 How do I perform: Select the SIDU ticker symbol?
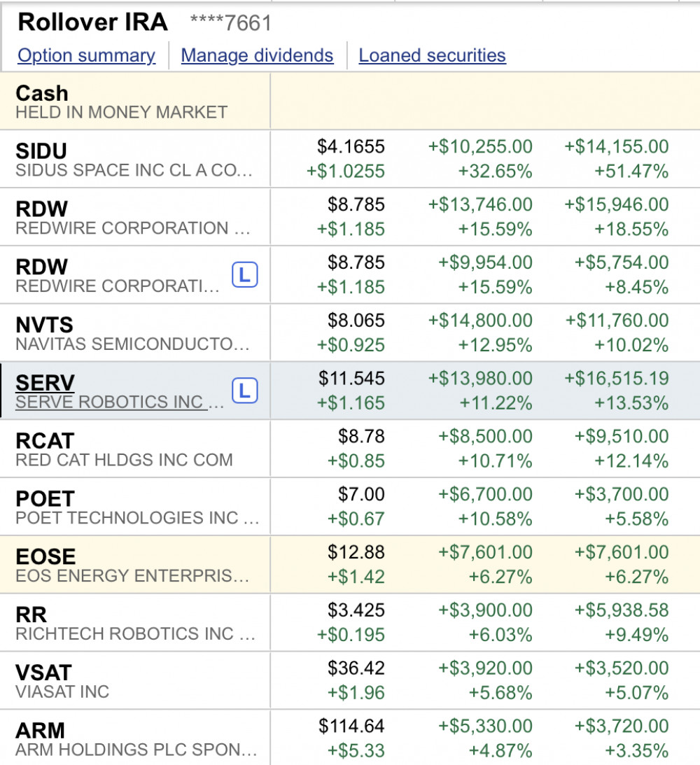(41, 151)
